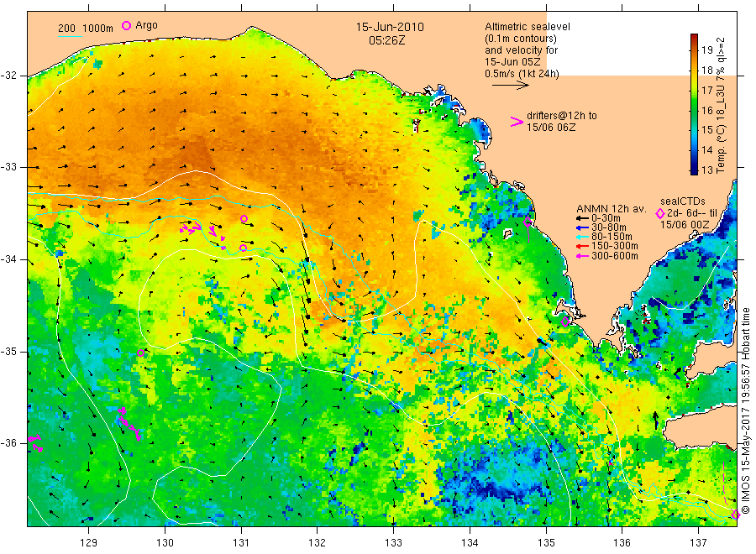Image resolution: width=756 pixels, height=554 pixels.
Task: Click the '131' longitude axis label
Action: [x=241, y=542]
